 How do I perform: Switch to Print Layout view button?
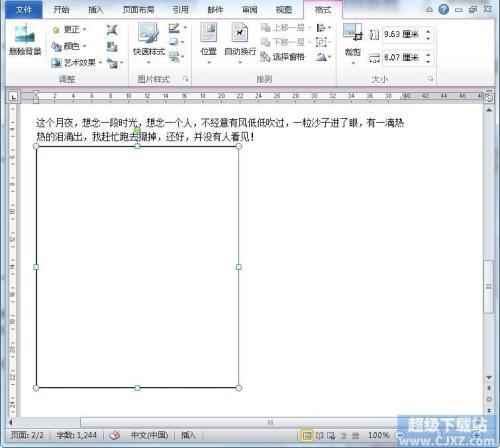[x=307, y=435]
